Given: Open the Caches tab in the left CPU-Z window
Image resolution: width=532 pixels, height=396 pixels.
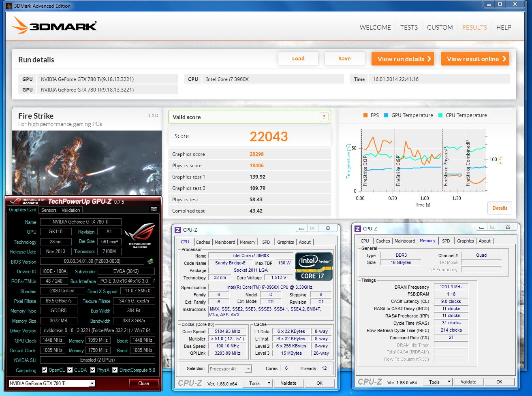Looking at the screenshot, I should point(203,242).
